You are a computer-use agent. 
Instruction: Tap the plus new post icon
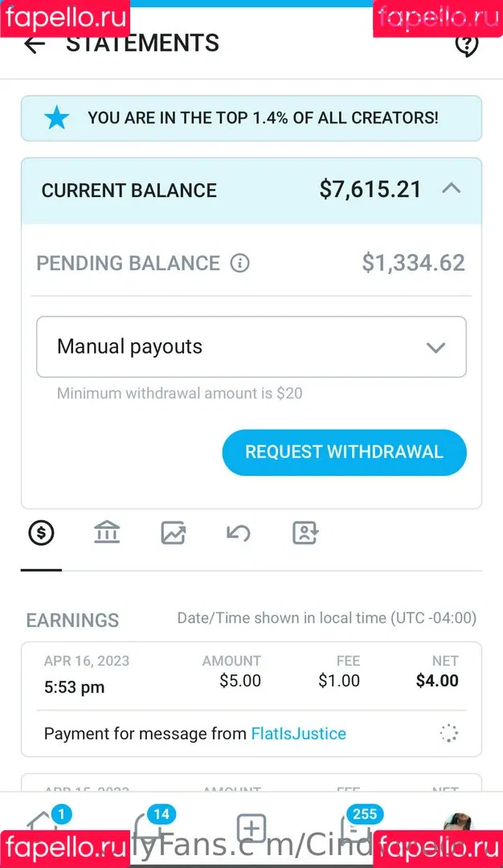pyautogui.click(x=251, y=828)
